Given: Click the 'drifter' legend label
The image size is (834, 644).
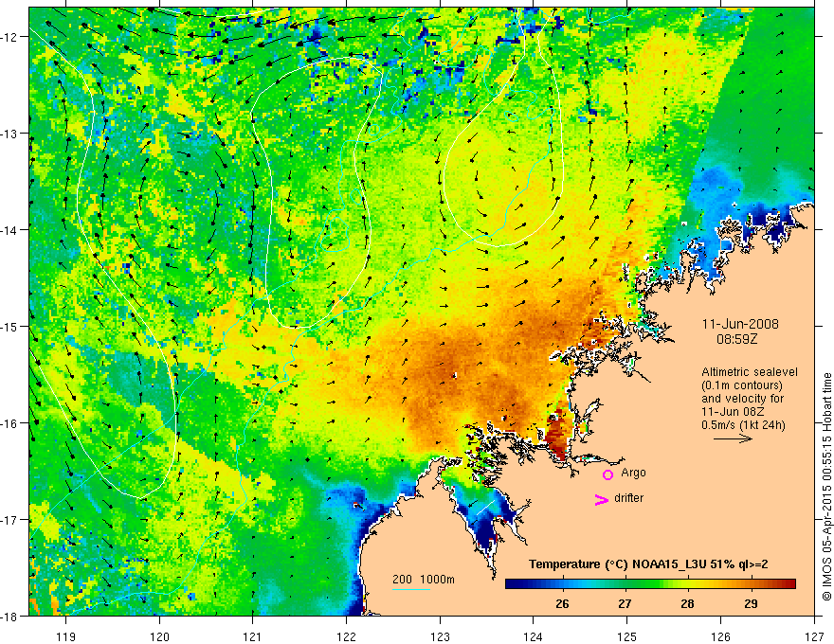Looking at the screenshot, I should [x=628, y=498].
